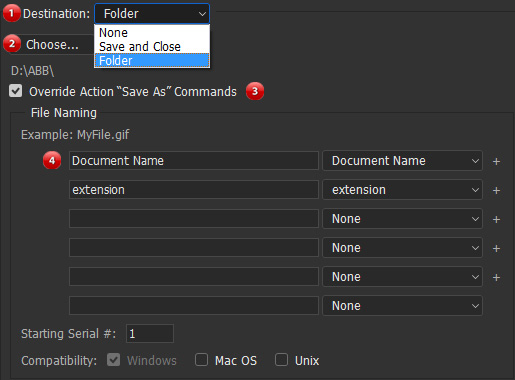This screenshot has height=380, width=515.
Task: Open the fourth-row None naming dropdown
Action: click(x=402, y=248)
